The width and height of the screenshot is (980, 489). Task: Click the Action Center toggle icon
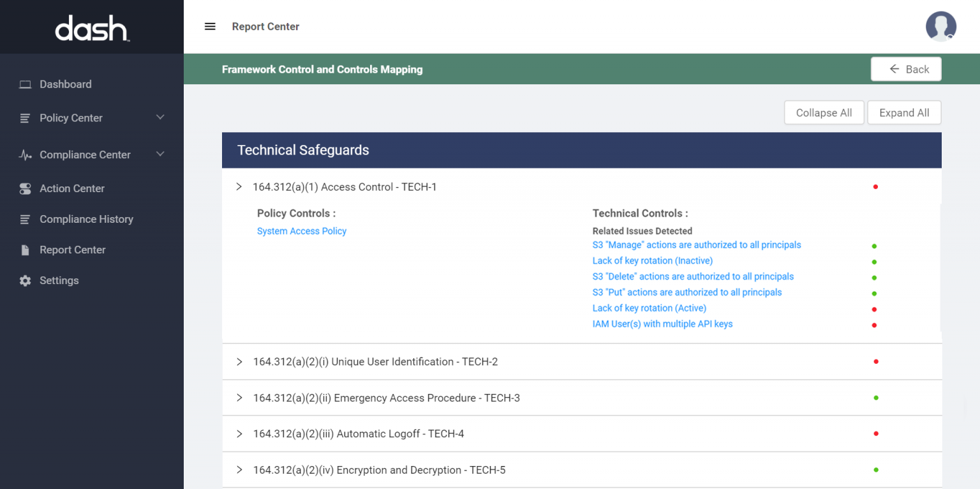pos(25,188)
